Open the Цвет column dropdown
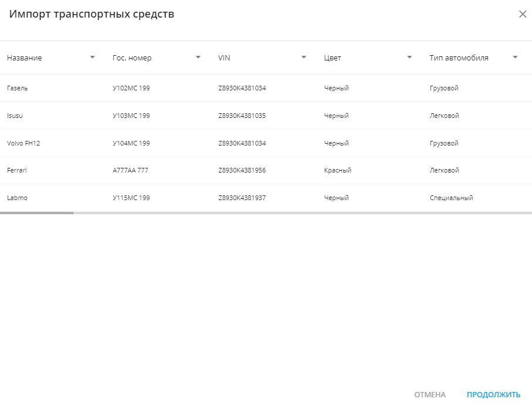Image resolution: width=532 pixels, height=409 pixels. coord(409,58)
